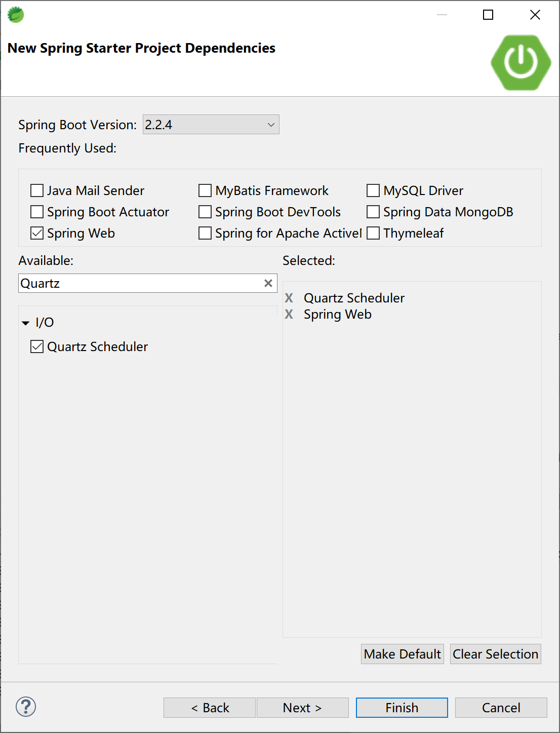
Task: Click the Spring leaf window icon
Action: click(16, 15)
